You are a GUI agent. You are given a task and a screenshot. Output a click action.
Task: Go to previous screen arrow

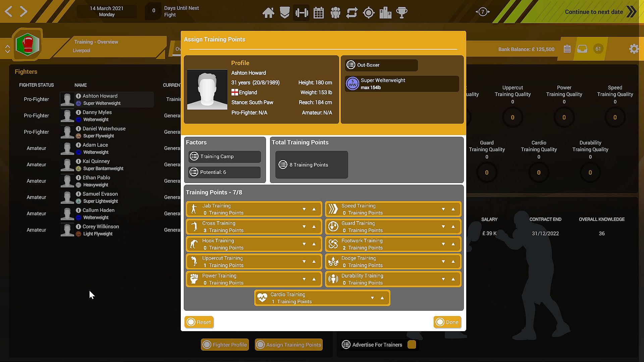point(9,11)
